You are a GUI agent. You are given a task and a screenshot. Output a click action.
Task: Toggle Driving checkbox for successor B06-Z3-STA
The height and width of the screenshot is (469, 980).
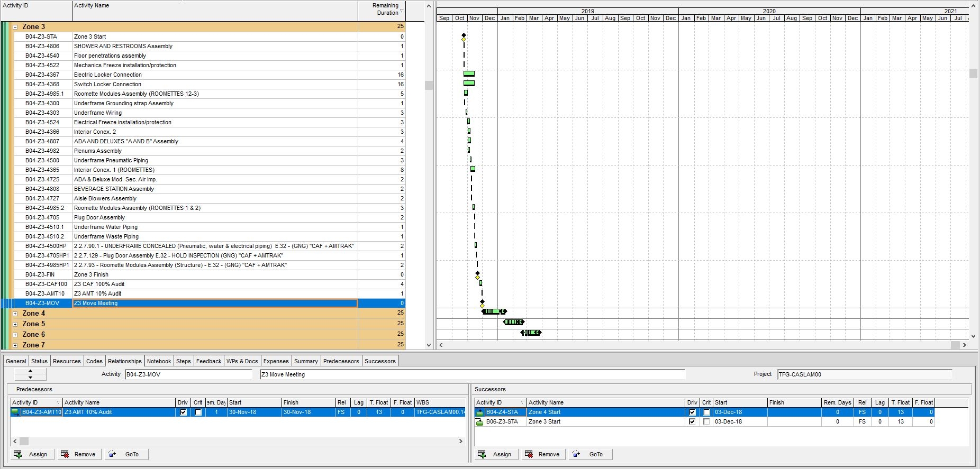point(692,422)
